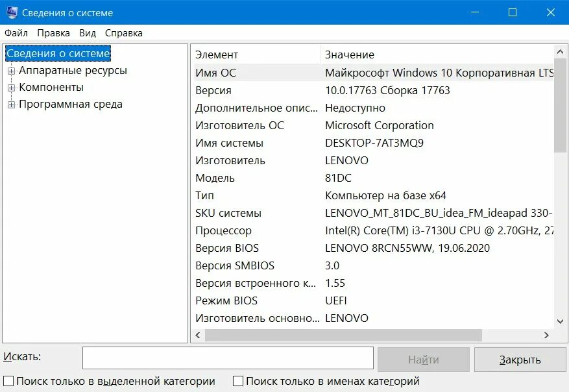The image size is (569, 392).
Task: Select the Изготовитель ОС row
Action: [x=374, y=125]
